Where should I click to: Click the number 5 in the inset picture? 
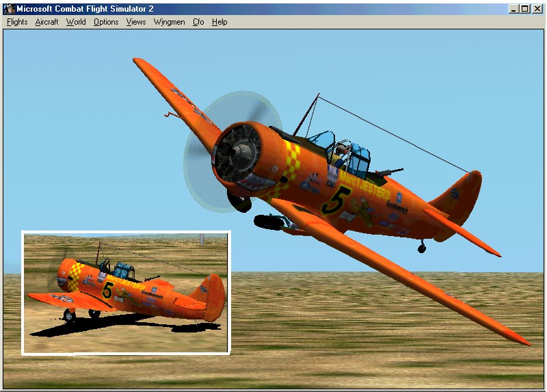(107, 290)
